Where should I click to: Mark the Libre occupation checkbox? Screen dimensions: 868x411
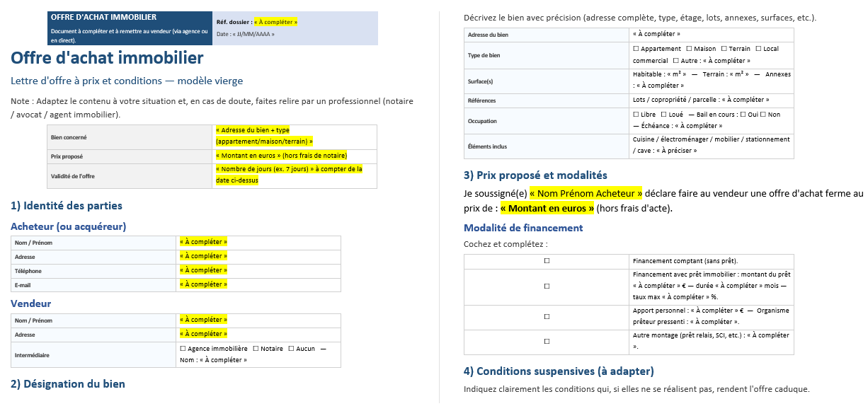click(636, 115)
